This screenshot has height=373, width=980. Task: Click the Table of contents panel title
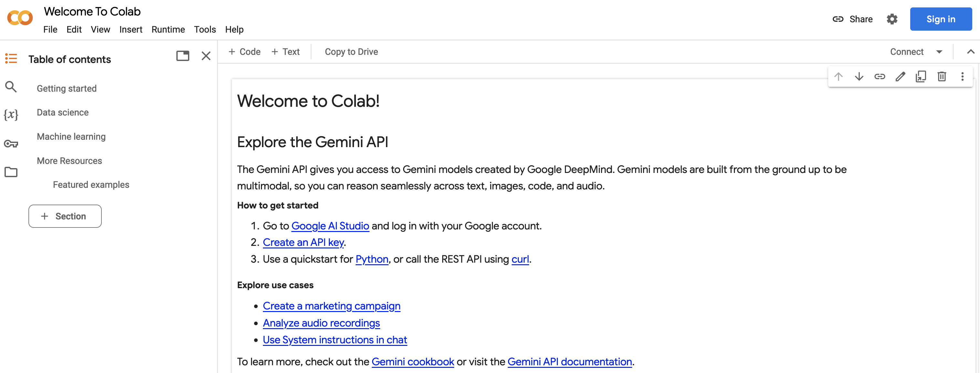(x=70, y=59)
